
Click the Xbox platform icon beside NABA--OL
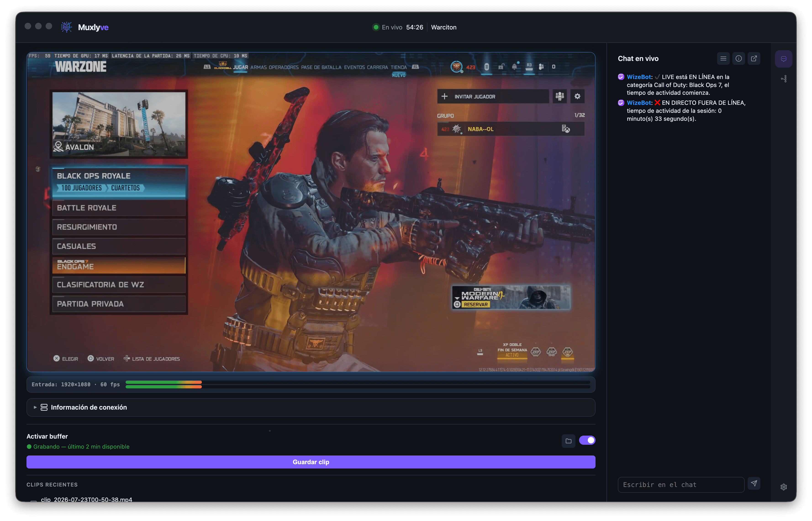point(566,129)
